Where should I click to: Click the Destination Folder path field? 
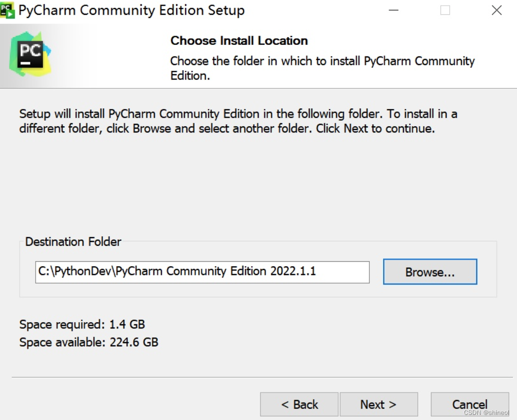(202, 272)
